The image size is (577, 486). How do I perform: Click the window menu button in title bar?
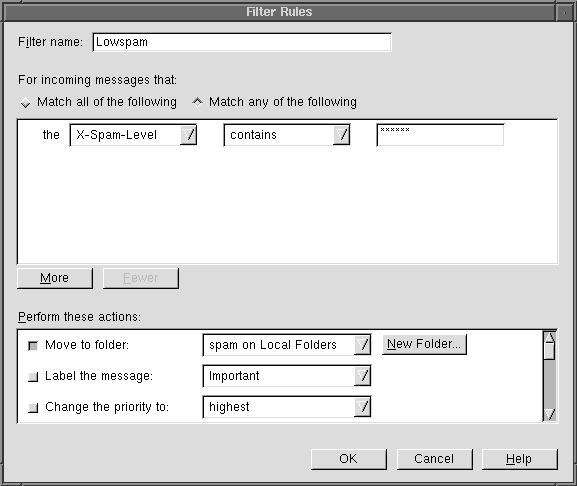click(x=565, y=13)
